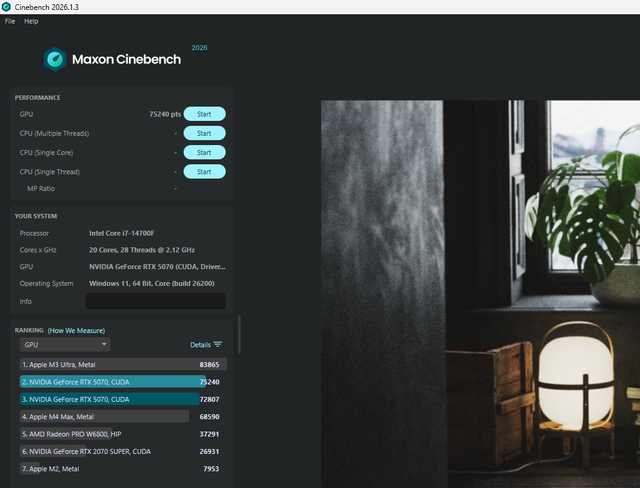Click the NVIDIA GeForce RTX 5070 GPU value
The height and width of the screenshot is (488, 640).
click(x=157, y=267)
